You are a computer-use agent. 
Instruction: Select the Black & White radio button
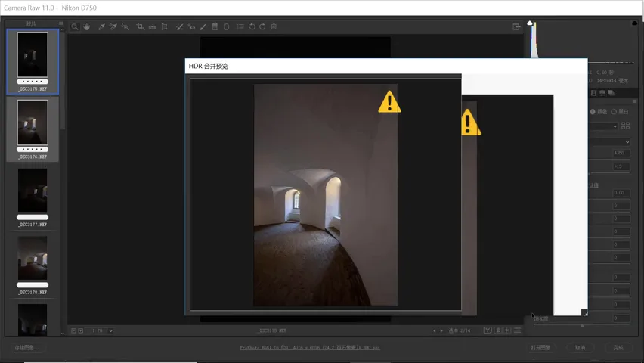614,112
